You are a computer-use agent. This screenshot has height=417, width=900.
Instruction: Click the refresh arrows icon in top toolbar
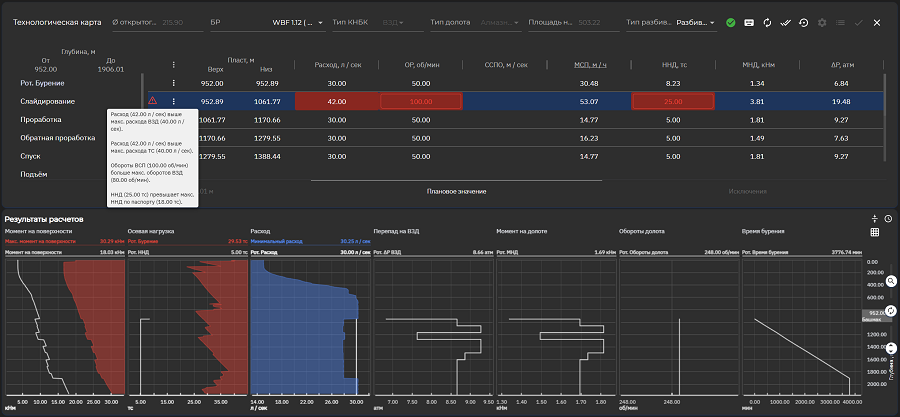tap(767, 22)
